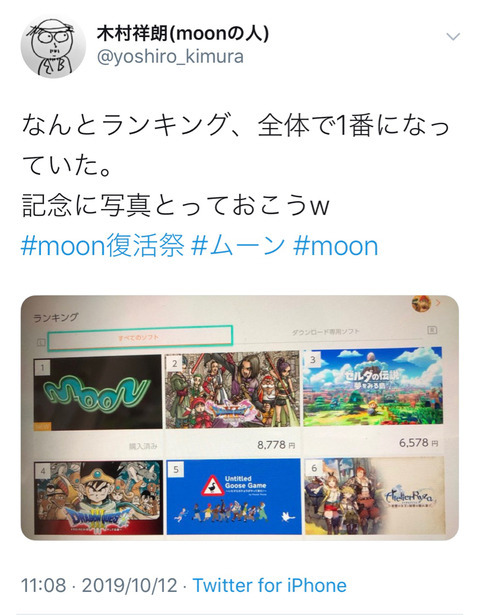Open the display name 木村祥朗(moonの人)
The image size is (480, 615).
click(183, 34)
